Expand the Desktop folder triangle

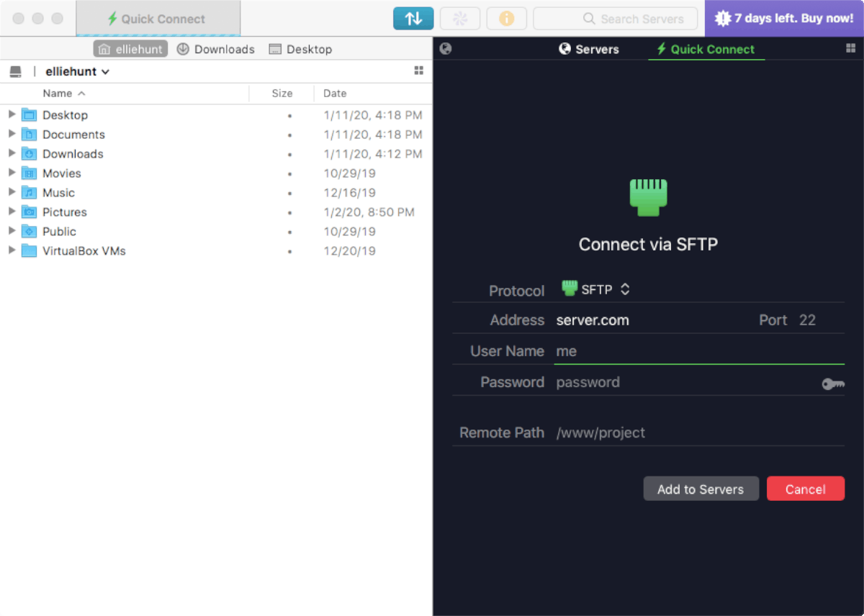12,114
